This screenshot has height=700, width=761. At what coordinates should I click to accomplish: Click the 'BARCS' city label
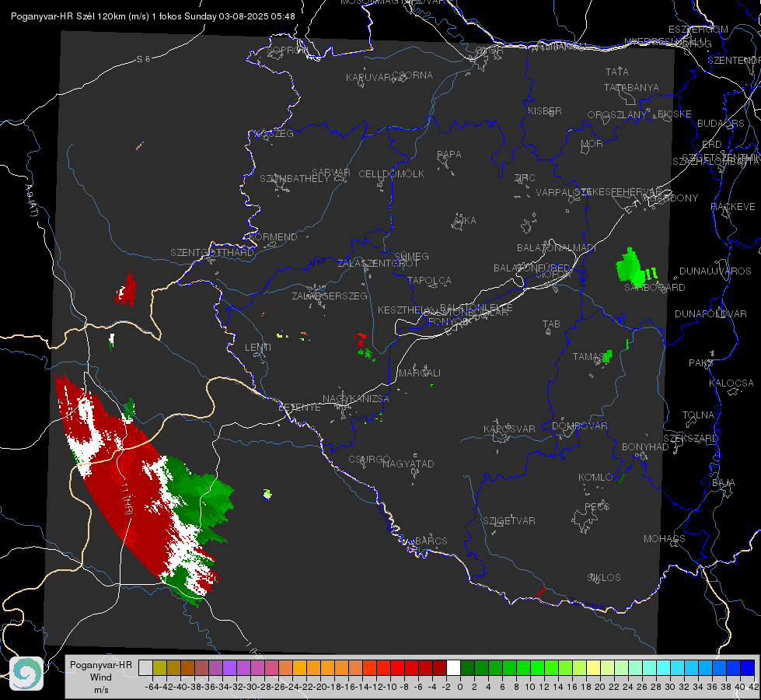click(x=431, y=541)
